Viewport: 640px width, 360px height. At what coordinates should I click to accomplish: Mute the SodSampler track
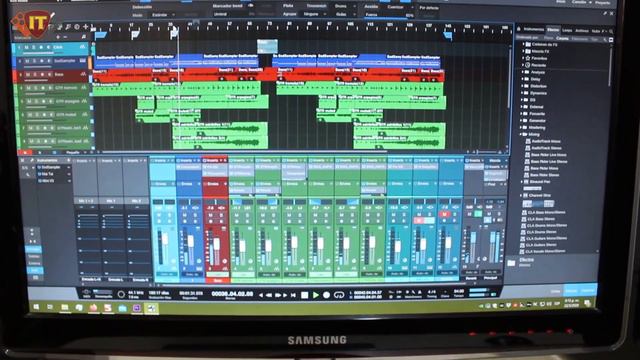point(27,61)
